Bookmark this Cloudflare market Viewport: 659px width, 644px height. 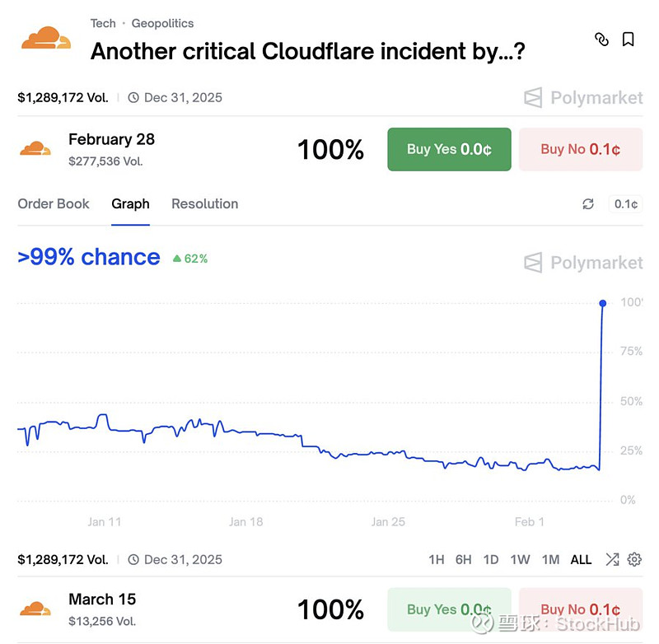click(x=628, y=40)
